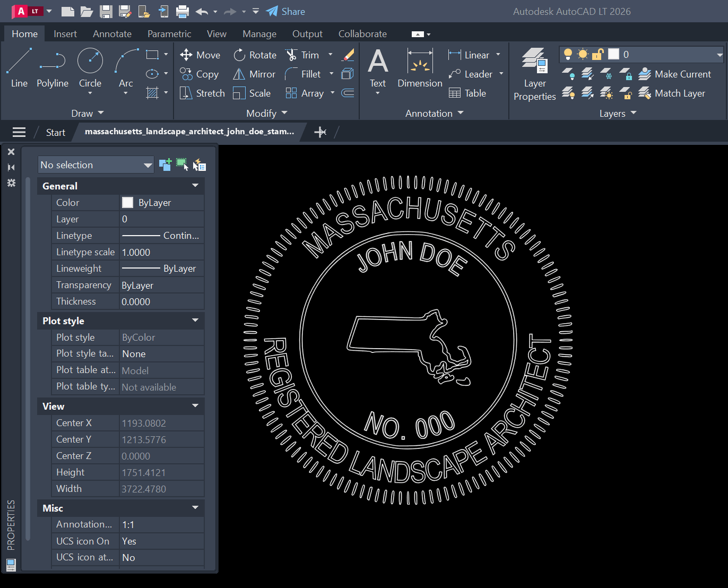Toggle auto-hide on the Properties palette
The height and width of the screenshot is (588, 728).
click(11, 167)
